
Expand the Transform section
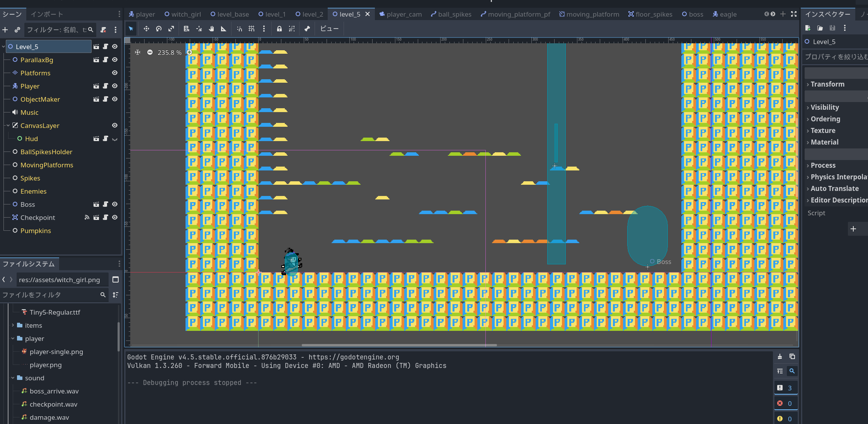(x=827, y=84)
